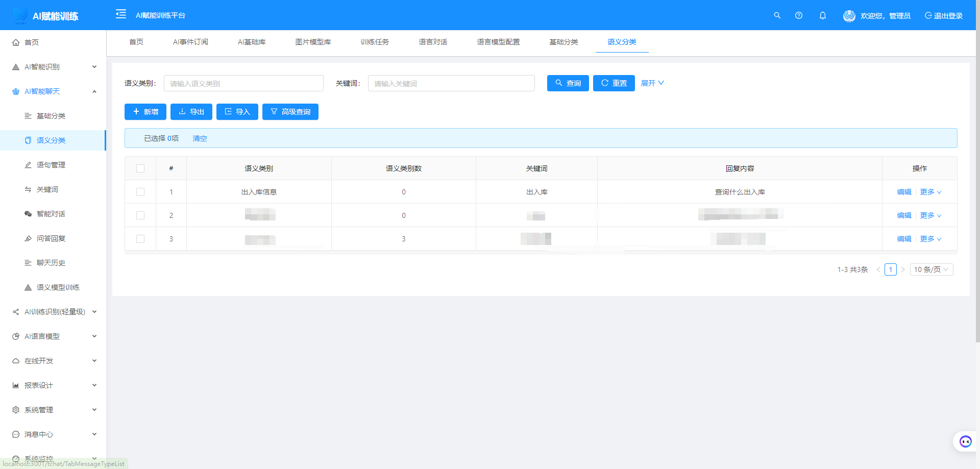Image resolution: width=980 pixels, height=469 pixels.
Task: Click the 新增 button
Action: [145, 112]
